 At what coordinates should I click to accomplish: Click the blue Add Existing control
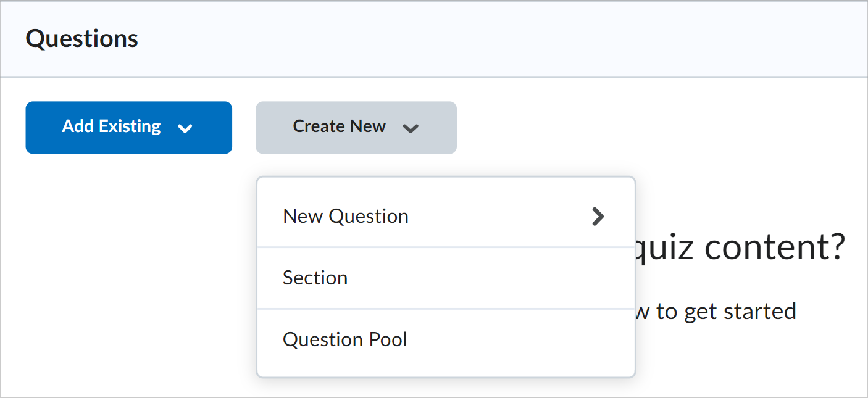coord(128,127)
